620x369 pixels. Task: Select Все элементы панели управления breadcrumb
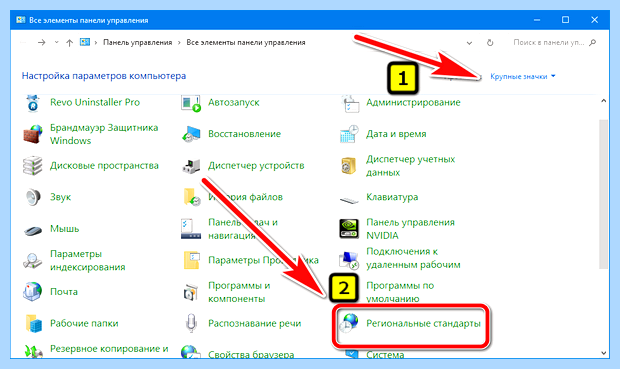pos(246,42)
